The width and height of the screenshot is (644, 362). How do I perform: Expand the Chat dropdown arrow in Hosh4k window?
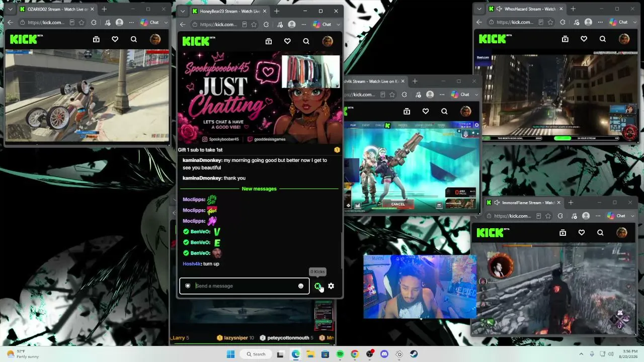tap(476, 95)
